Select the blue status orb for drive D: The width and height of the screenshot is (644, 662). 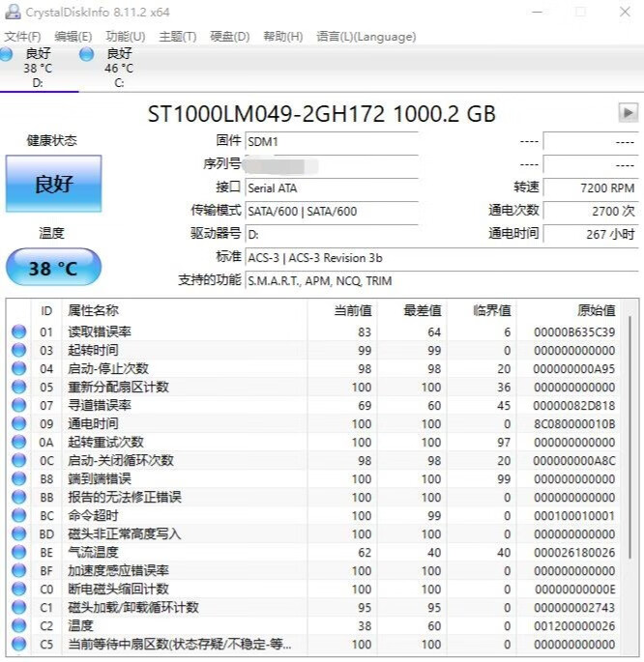pyautogui.click(x=6, y=54)
